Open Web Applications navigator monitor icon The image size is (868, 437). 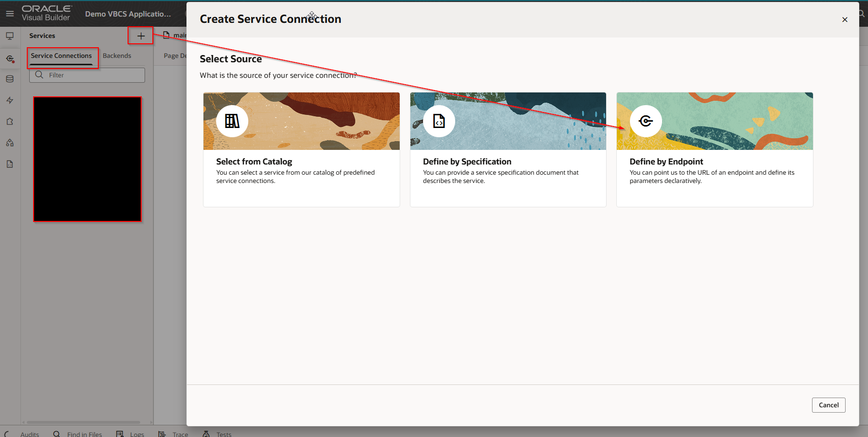[10, 36]
